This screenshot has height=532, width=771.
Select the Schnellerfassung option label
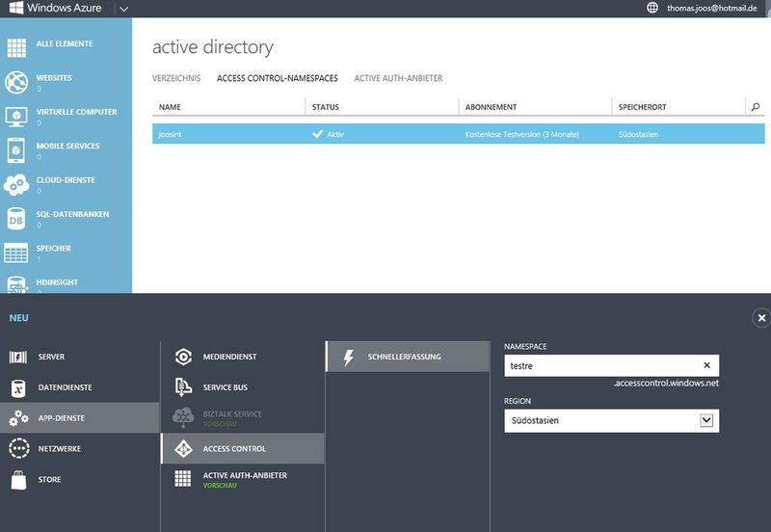click(404, 357)
